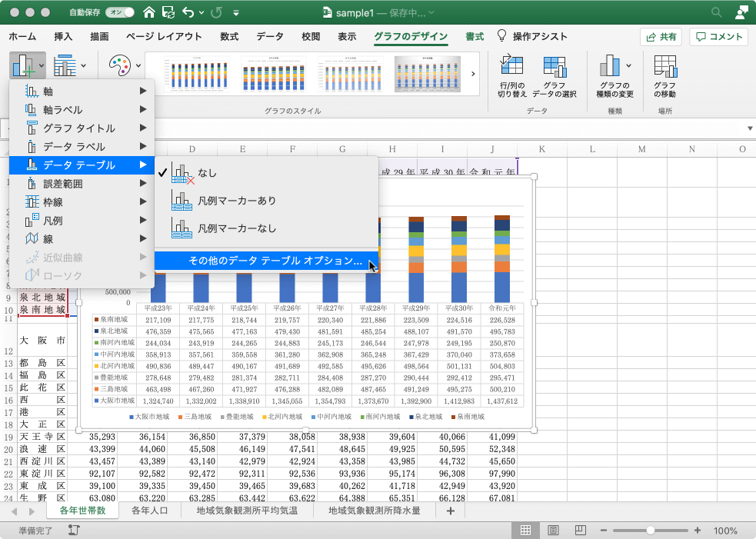
Task: Switch to the 各年人口 sheet tab
Action: coord(150,510)
